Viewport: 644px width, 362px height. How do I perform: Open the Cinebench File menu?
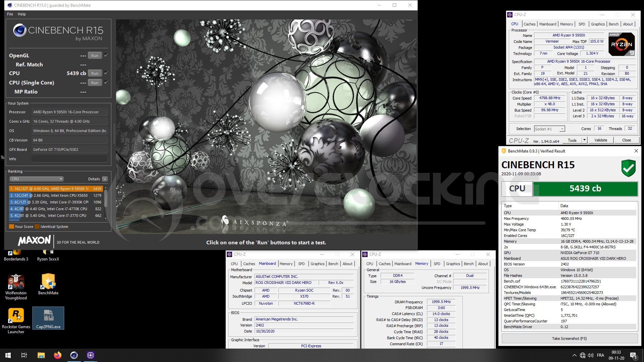click(x=10, y=14)
